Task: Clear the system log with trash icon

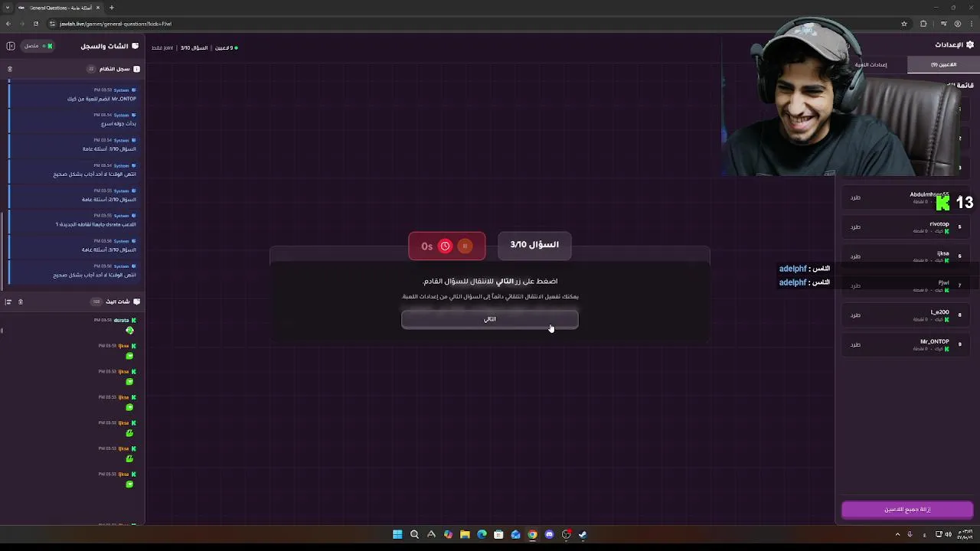Action: [x=9, y=69]
